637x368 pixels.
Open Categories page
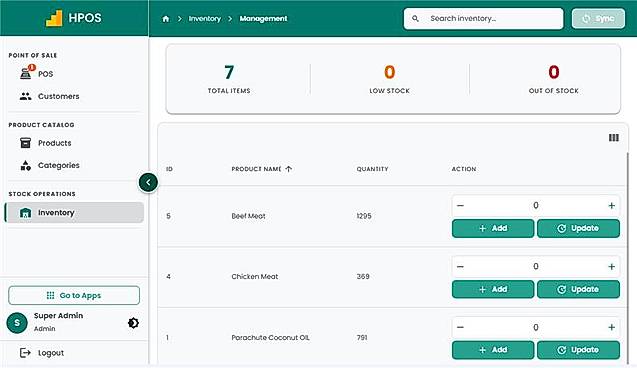point(58,165)
